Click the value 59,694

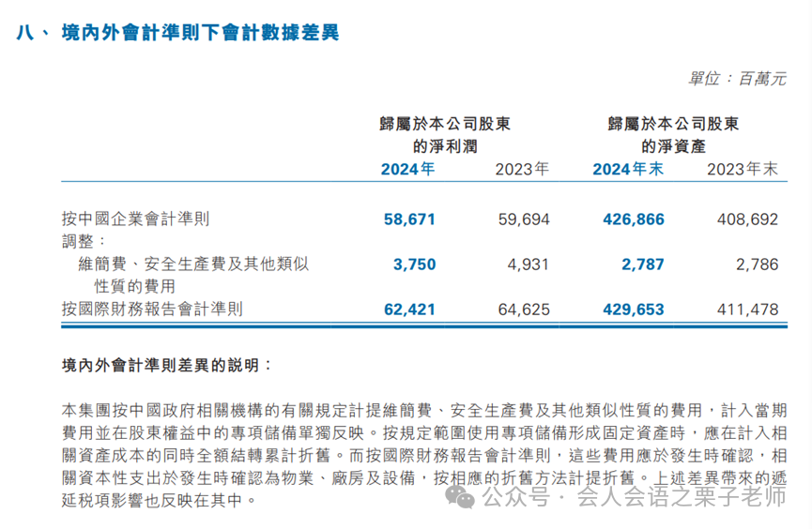[x=524, y=219]
